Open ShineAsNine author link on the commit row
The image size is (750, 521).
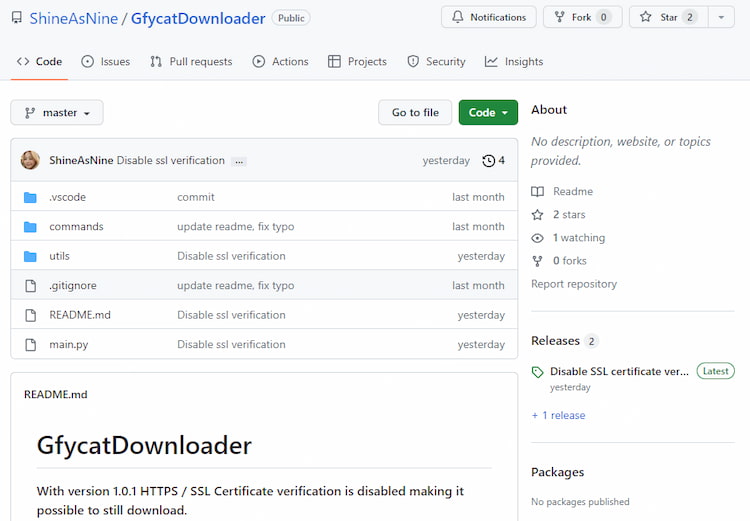(81, 160)
